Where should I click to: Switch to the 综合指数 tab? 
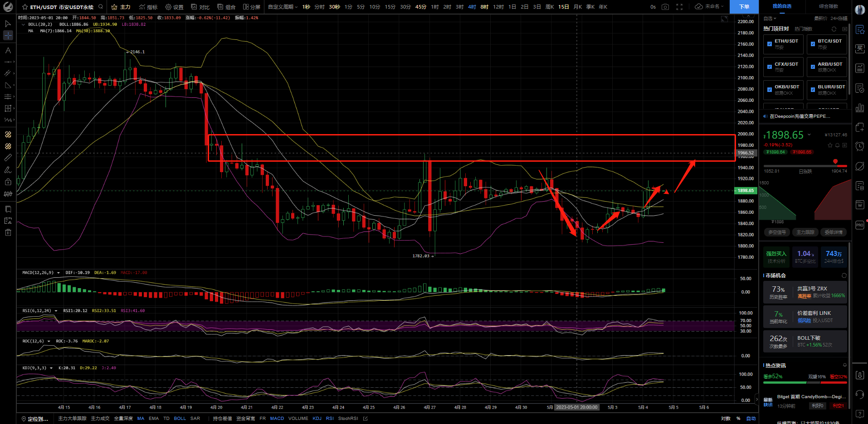pos(829,6)
